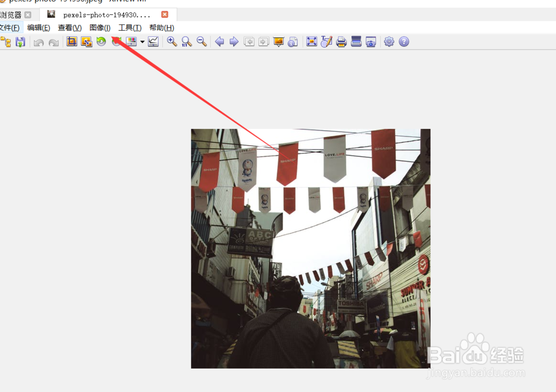Image resolution: width=556 pixels, height=392 pixels.
Task: Open the levels curve chart icon
Action: (x=153, y=42)
